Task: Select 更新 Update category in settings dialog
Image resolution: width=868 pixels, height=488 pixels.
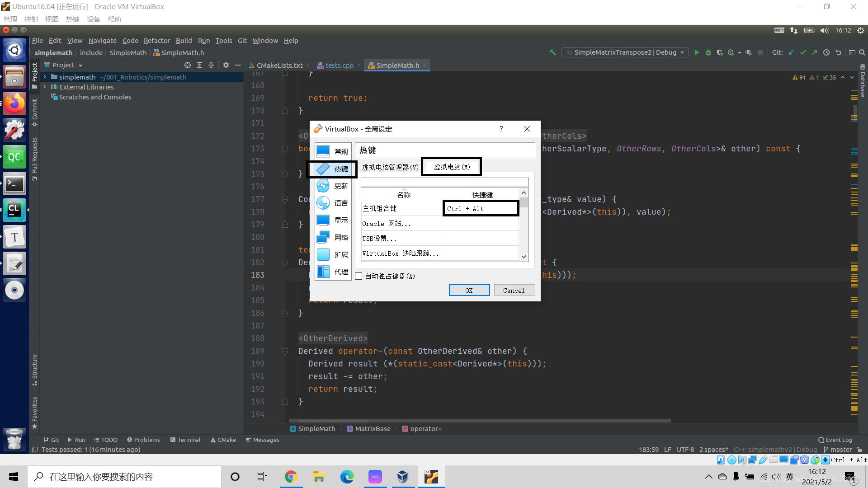Action: (x=333, y=186)
